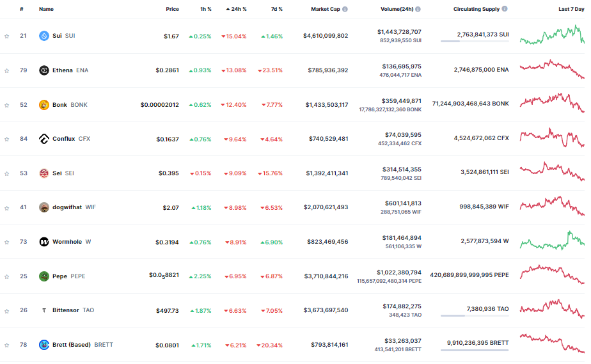Click Pepe market cap $3,710,844,216

[x=326, y=276]
